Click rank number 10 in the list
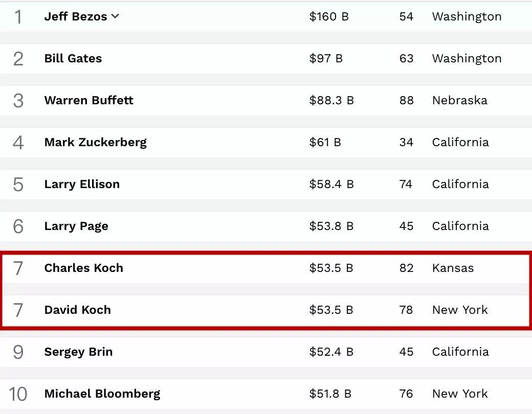The height and width of the screenshot is (414, 532). tap(18, 394)
